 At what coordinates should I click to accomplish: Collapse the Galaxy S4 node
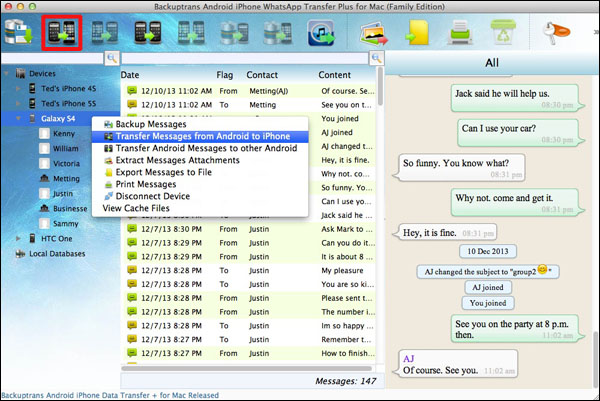point(18,119)
